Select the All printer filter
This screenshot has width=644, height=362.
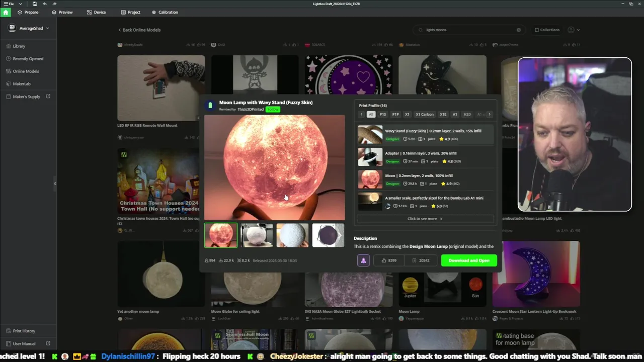click(371, 114)
